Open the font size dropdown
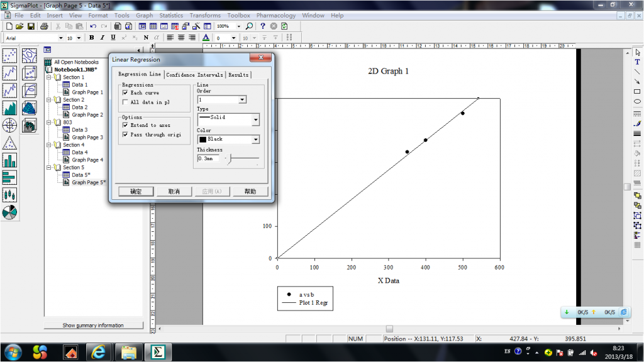This screenshot has height=362, width=644. point(79,38)
